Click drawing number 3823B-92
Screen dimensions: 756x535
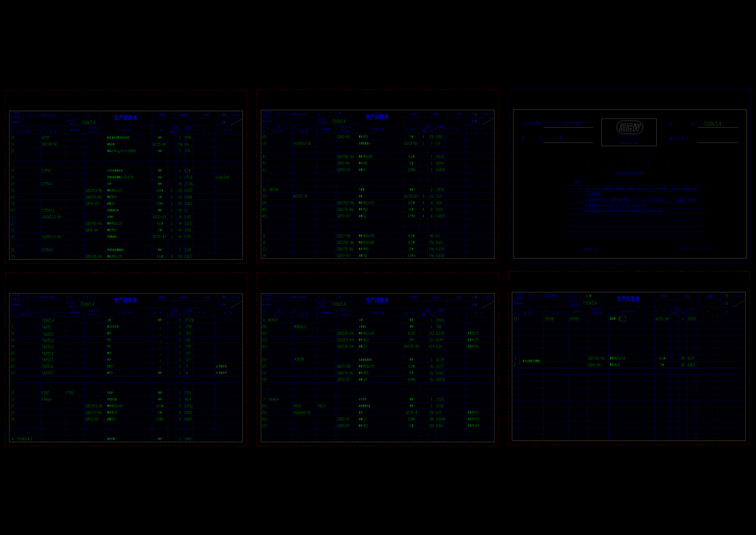[x=49, y=144]
